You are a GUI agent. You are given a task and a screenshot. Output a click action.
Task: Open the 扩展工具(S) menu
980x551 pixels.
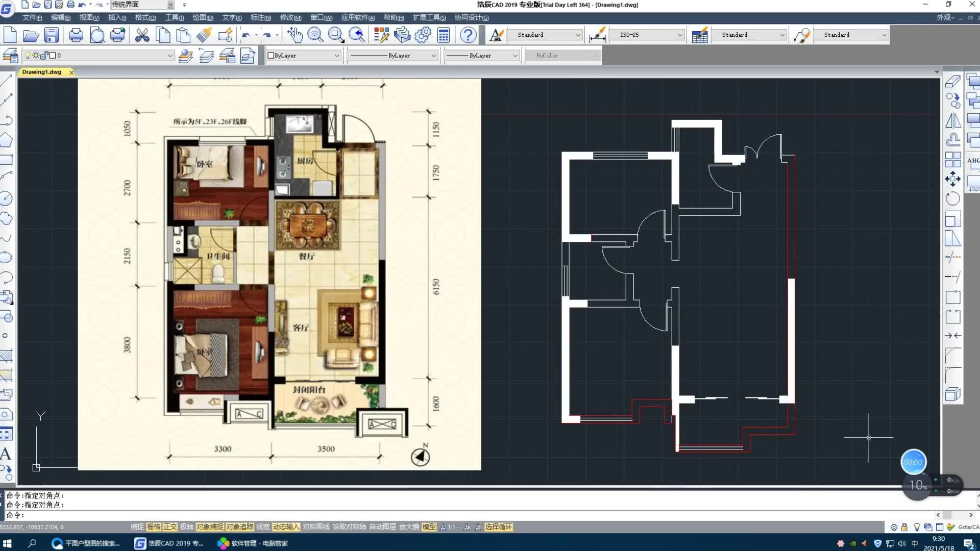[x=429, y=18]
